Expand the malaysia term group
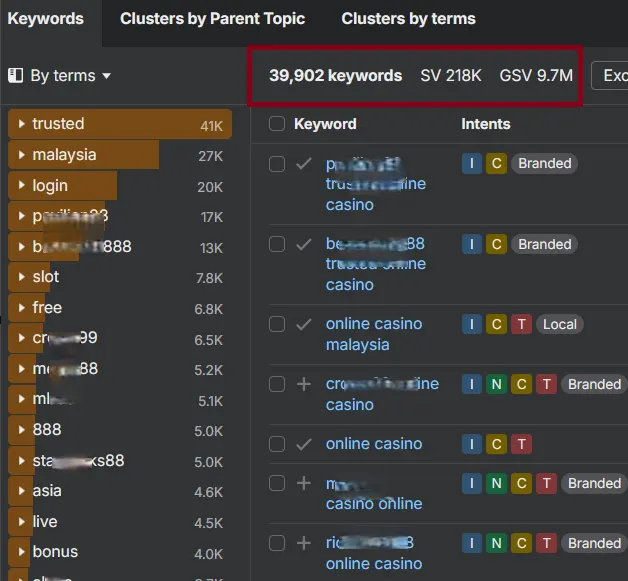 click(x=22, y=155)
